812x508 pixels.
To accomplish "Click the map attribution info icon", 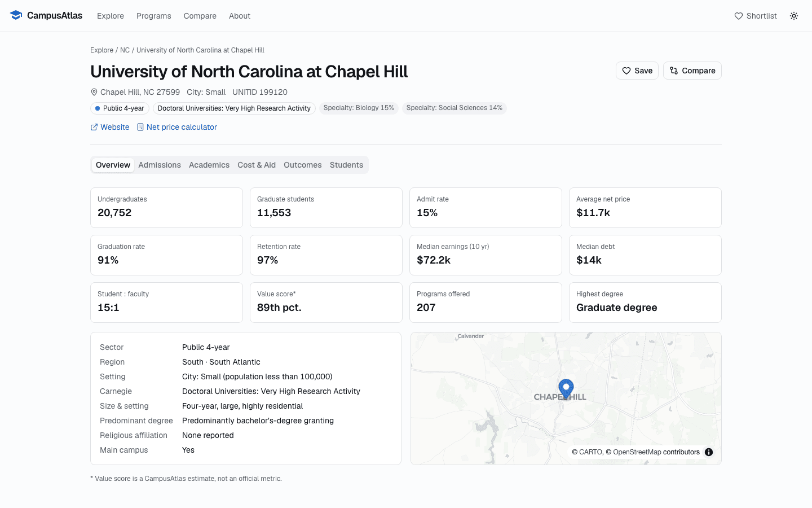I will [709, 452].
